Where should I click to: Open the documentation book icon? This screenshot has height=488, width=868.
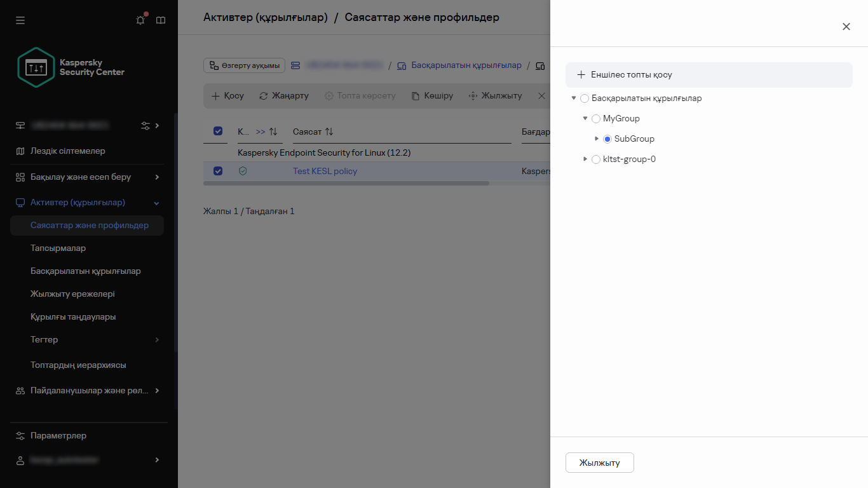161,20
